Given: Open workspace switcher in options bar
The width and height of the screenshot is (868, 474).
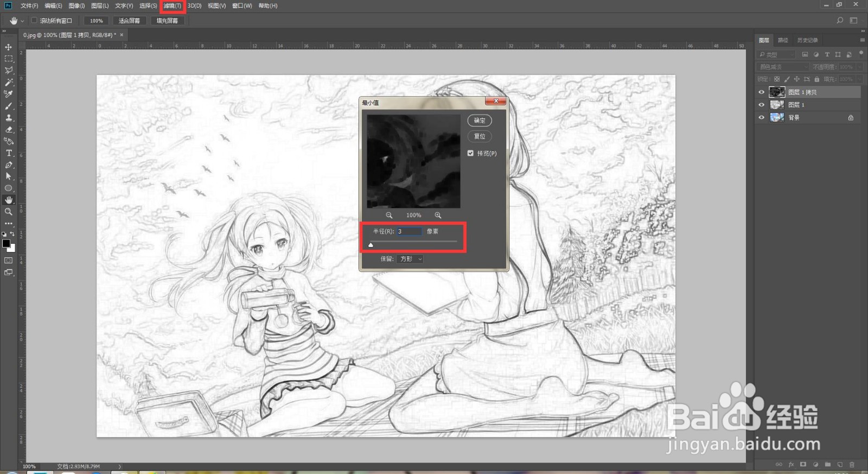Looking at the screenshot, I should 853,21.
